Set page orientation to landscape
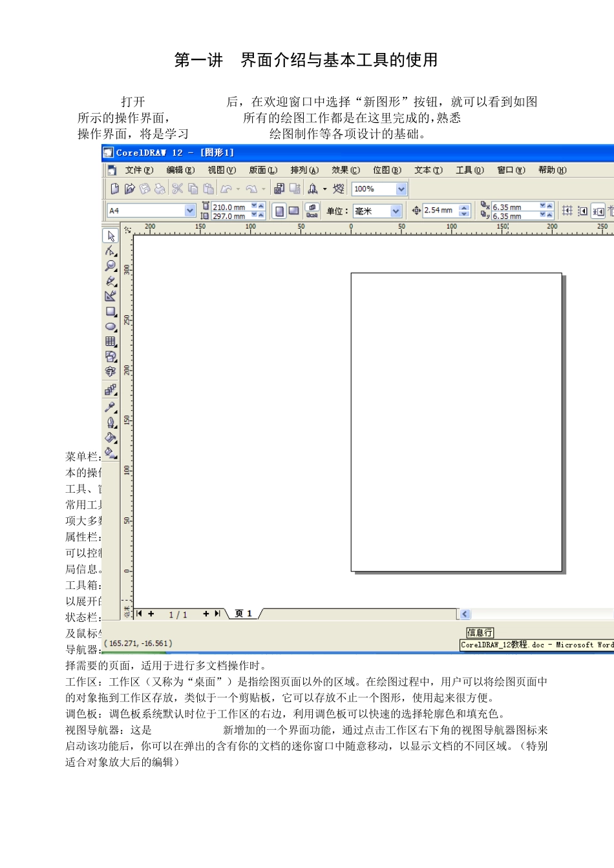The height and width of the screenshot is (868, 614). tap(293, 211)
